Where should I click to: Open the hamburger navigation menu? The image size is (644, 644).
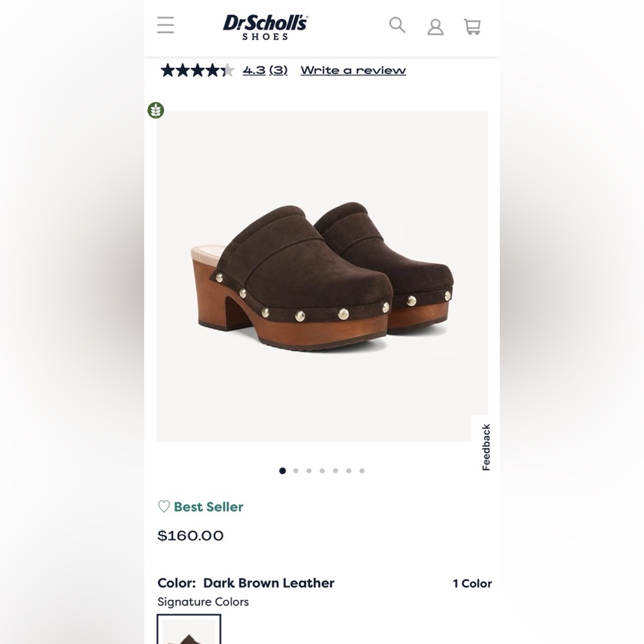pyautogui.click(x=166, y=25)
